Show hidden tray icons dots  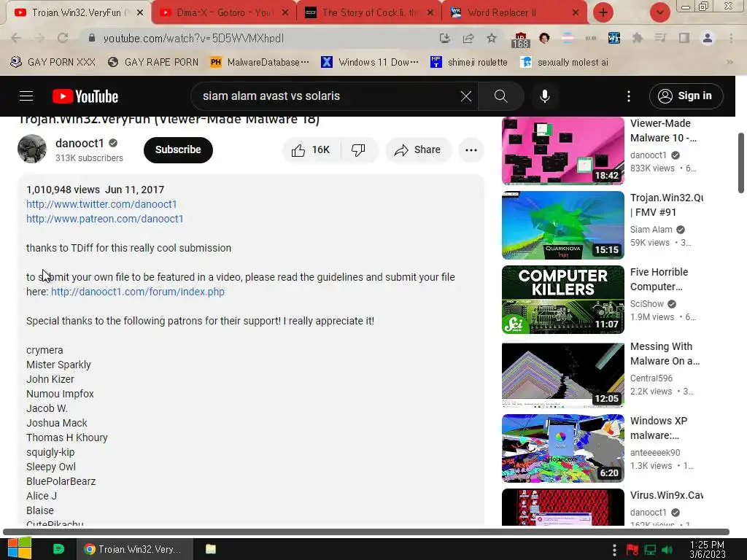(x=614, y=550)
